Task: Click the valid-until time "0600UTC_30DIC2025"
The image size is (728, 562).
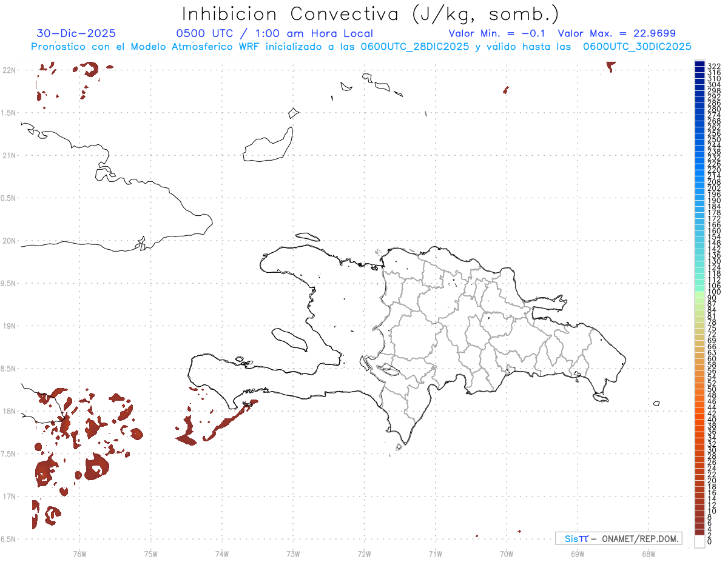Action: (636, 47)
